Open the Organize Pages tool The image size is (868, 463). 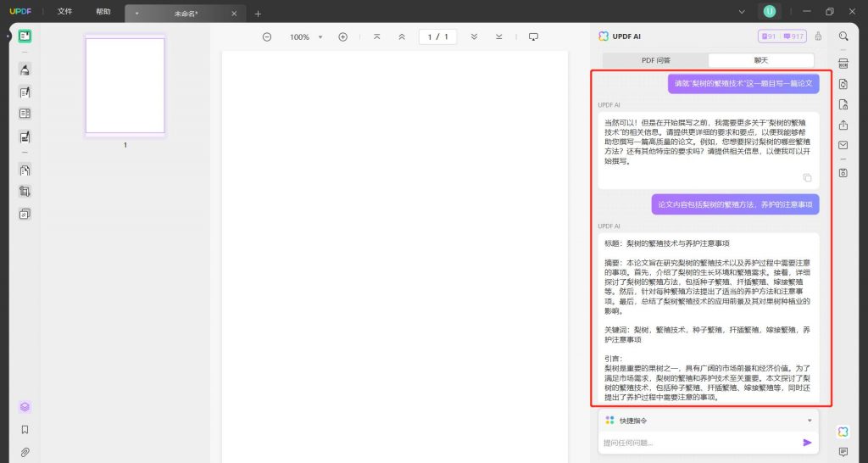click(25, 170)
